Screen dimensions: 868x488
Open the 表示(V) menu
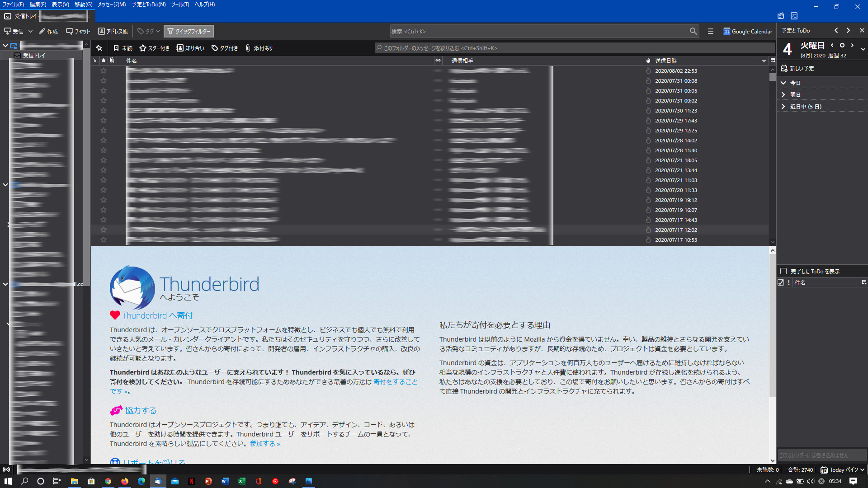[x=60, y=5]
